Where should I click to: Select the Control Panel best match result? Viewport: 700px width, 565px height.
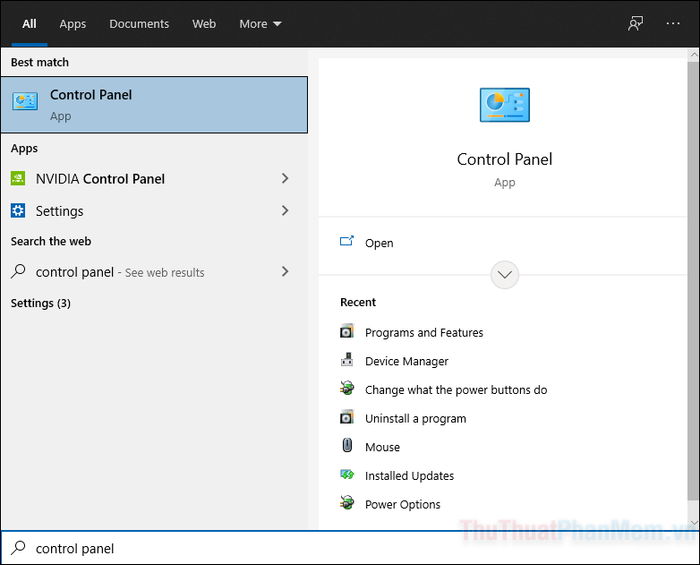tap(154, 105)
